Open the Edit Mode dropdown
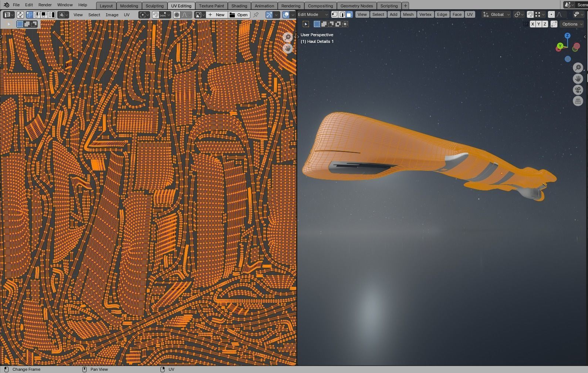Viewport: 588px width, 373px height. (313, 14)
